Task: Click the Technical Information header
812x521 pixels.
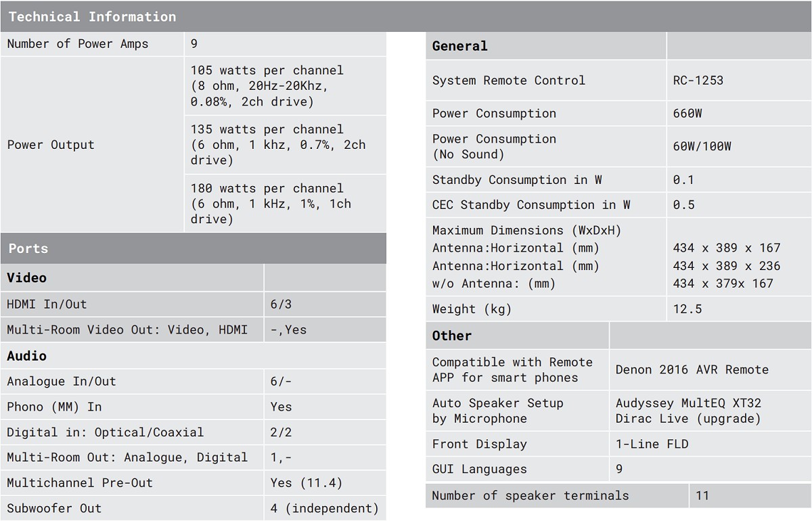Action: click(92, 17)
